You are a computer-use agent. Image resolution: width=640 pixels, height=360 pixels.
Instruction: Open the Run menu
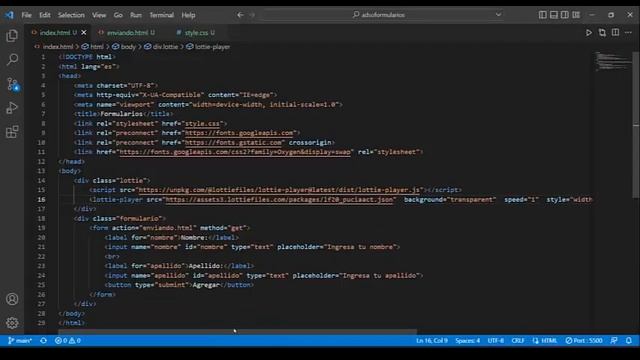(136, 15)
